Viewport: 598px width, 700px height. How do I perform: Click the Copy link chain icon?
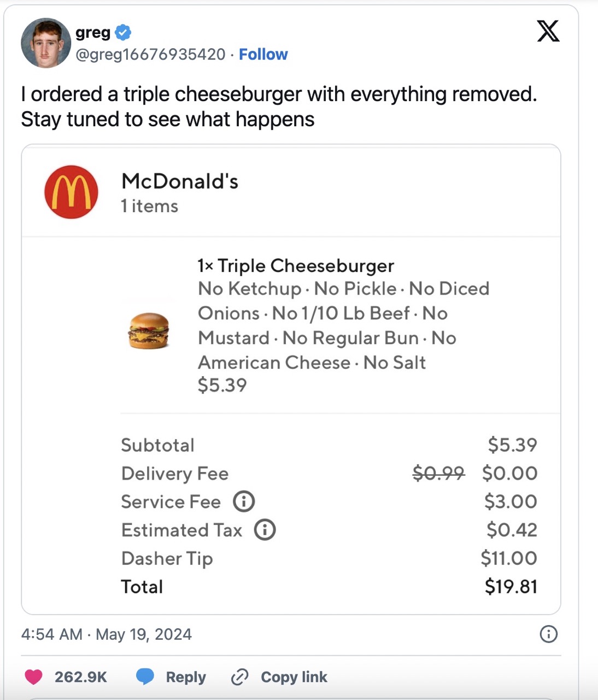tap(239, 677)
